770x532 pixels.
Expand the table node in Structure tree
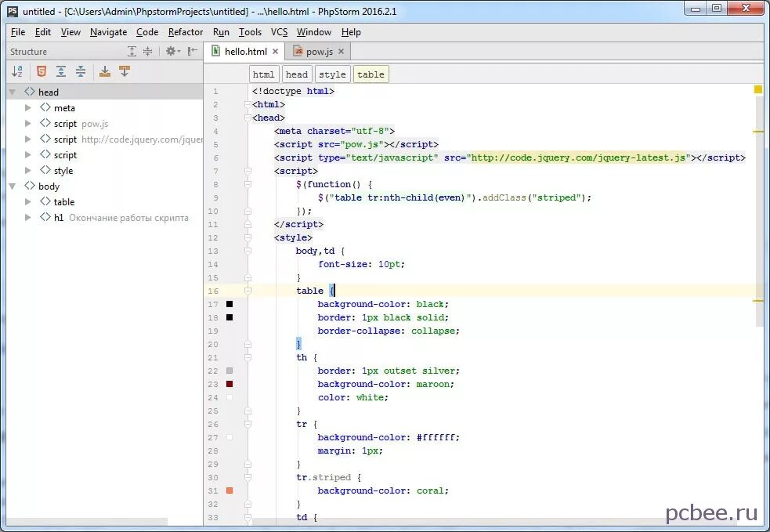[28, 202]
